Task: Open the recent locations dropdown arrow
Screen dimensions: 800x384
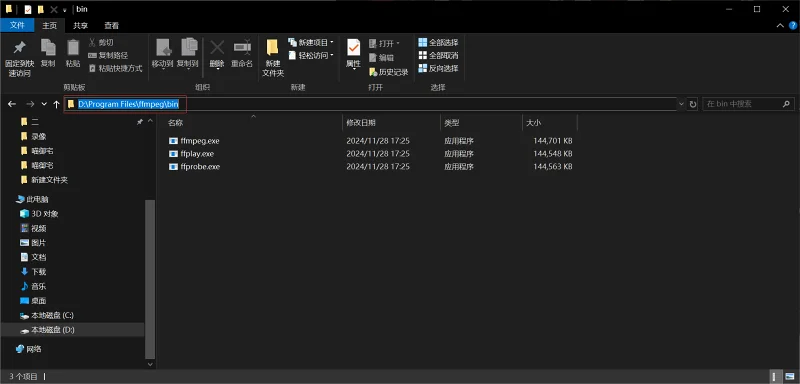Action: 44,104
